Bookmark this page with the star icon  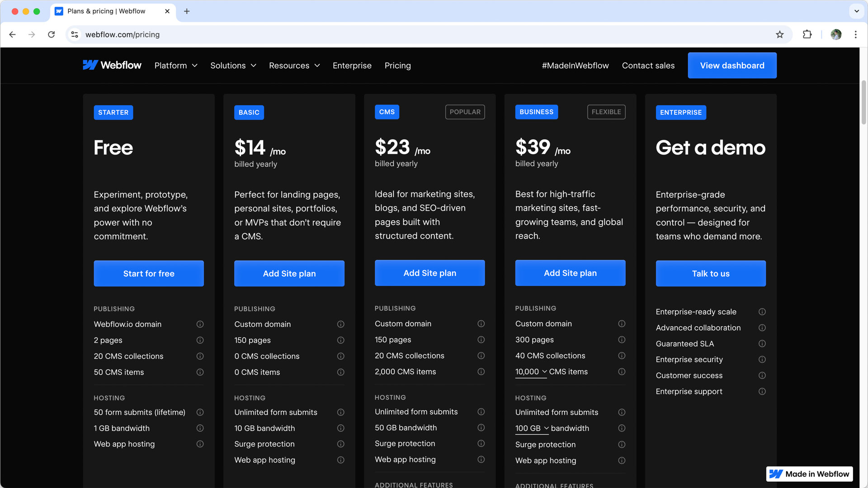[780, 35]
